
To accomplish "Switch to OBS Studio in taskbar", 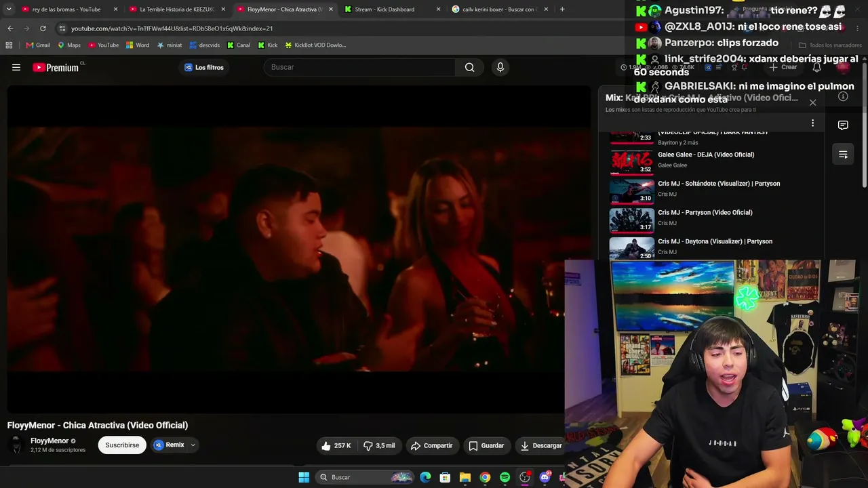I will pos(524,477).
